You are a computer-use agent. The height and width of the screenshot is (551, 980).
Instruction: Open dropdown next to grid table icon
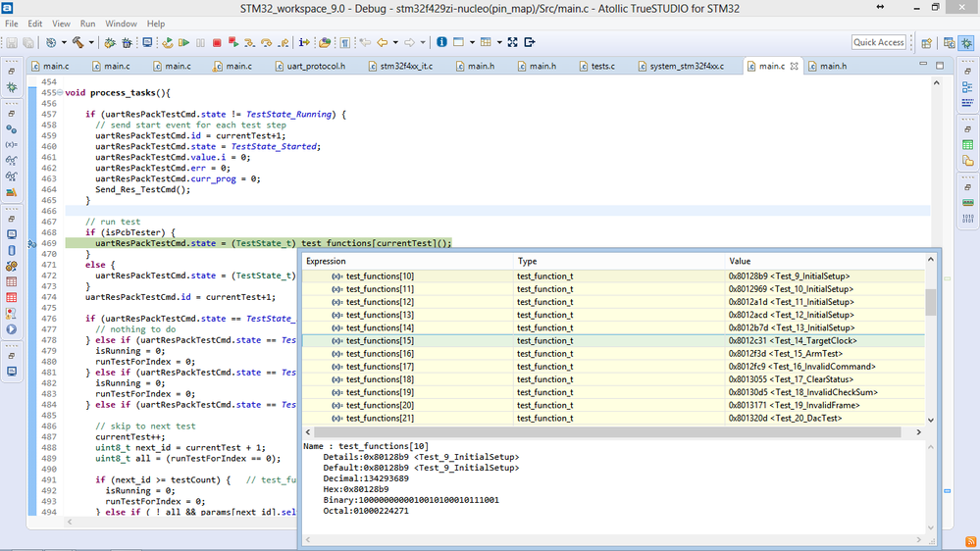pyautogui.click(x=499, y=42)
